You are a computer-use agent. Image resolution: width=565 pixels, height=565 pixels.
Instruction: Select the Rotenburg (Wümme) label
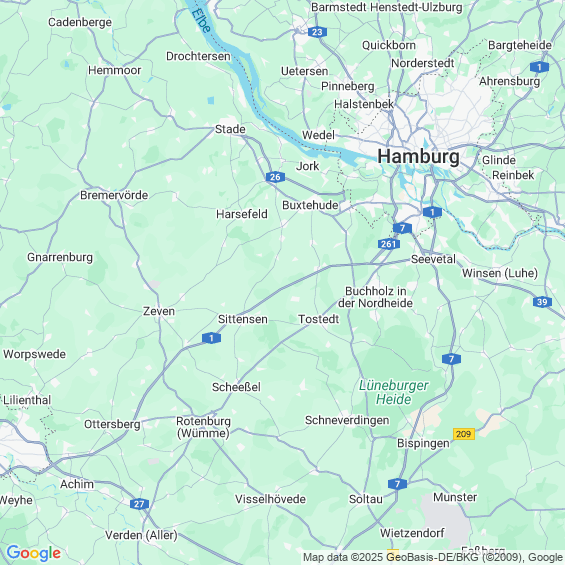pyautogui.click(x=203, y=427)
